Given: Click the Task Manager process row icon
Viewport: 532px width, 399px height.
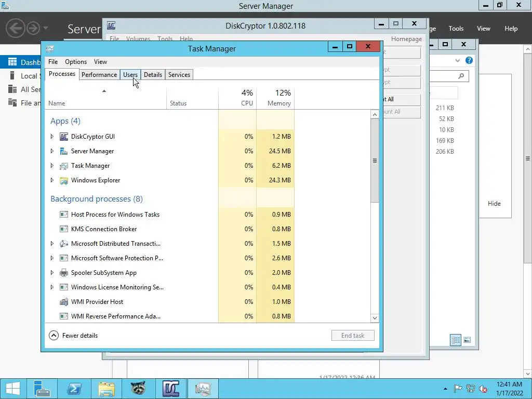Looking at the screenshot, I should (x=64, y=166).
